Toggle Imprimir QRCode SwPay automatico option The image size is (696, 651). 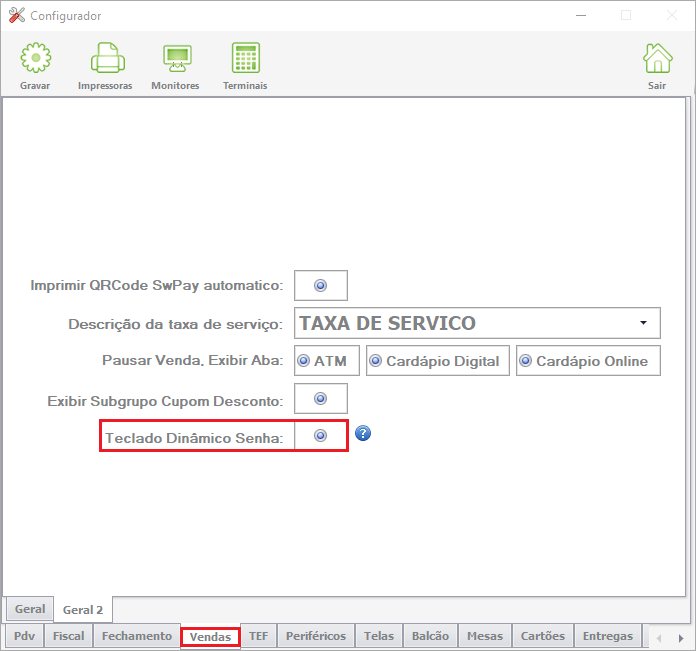tap(320, 285)
